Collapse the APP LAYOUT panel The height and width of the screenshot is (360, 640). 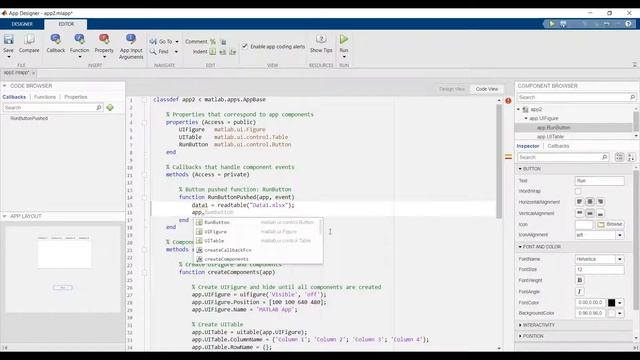pyautogui.click(x=4, y=216)
